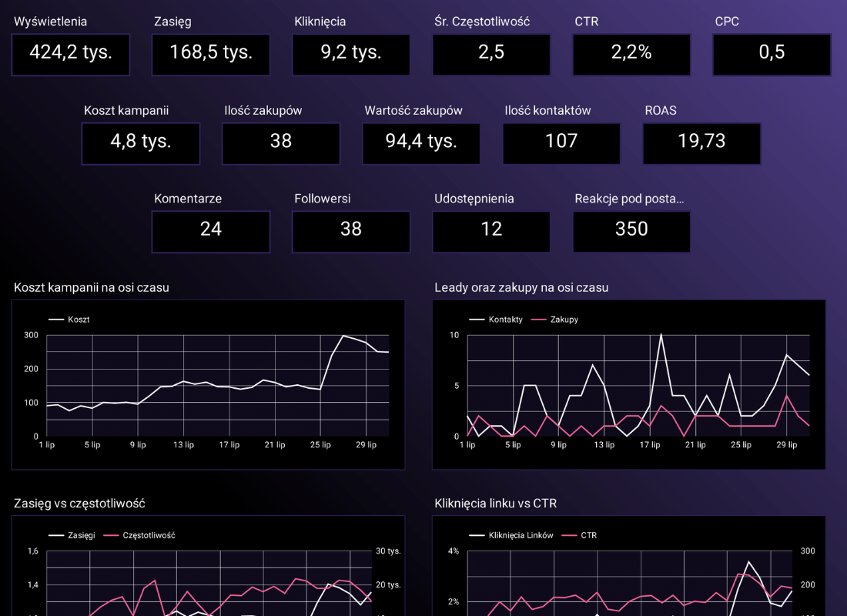The image size is (847, 616).
Task: Click the Wyświetlenia scorecard showing 424,2 tys.
Action: [71, 54]
